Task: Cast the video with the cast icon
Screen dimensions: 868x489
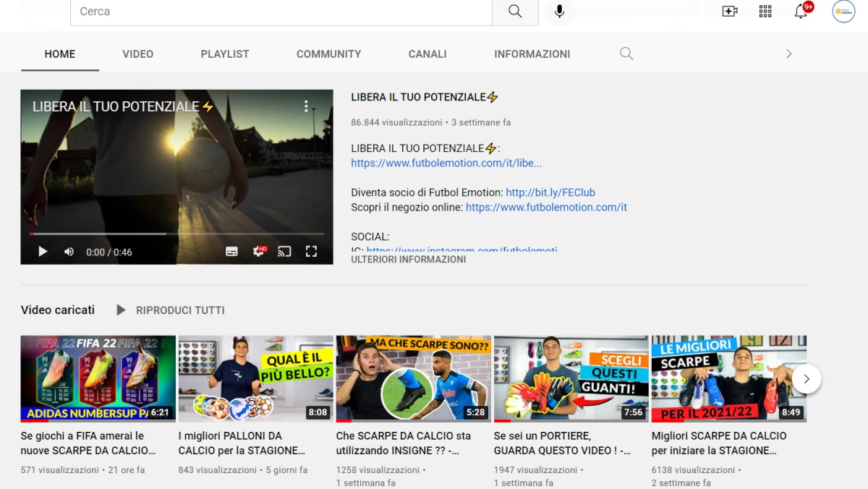Action: tap(285, 252)
